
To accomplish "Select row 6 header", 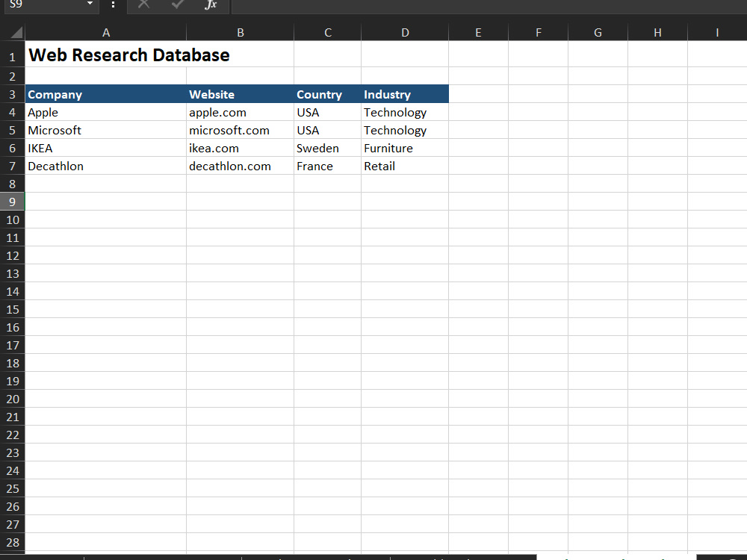I will [13, 148].
